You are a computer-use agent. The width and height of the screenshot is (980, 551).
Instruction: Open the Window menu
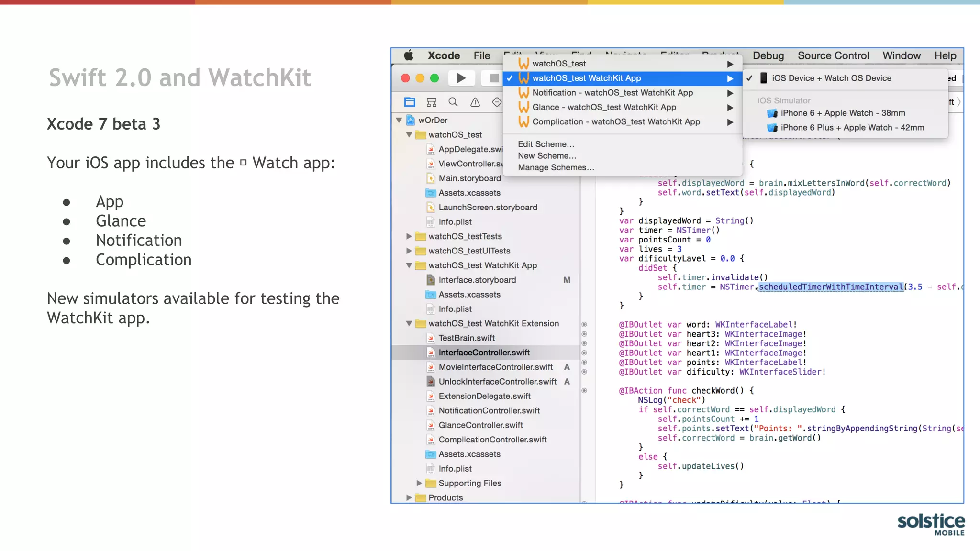(902, 55)
